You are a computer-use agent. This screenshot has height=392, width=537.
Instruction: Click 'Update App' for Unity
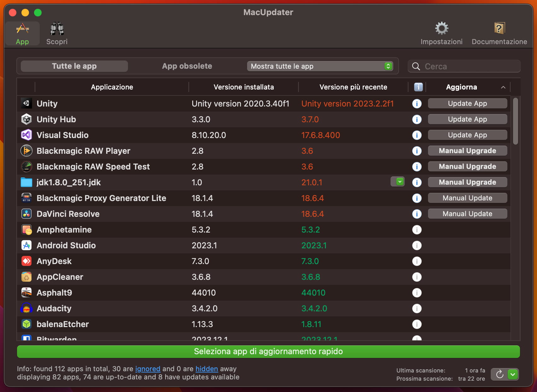point(467,103)
